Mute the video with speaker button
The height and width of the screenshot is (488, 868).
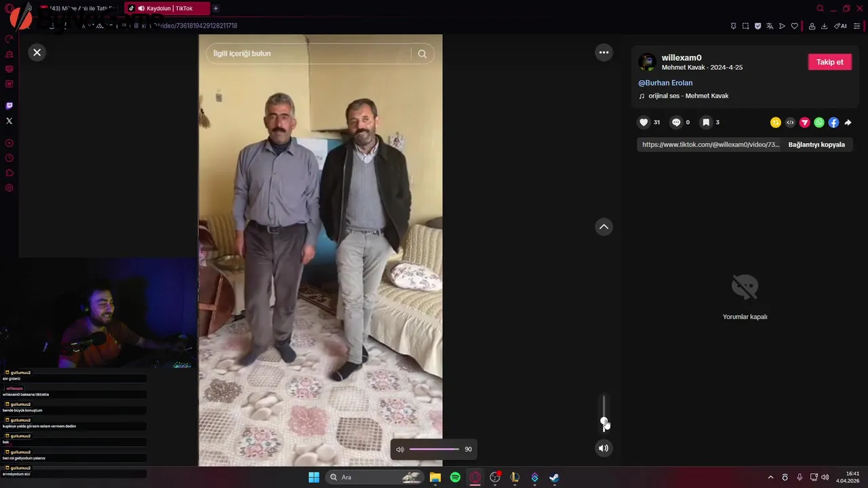point(604,448)
